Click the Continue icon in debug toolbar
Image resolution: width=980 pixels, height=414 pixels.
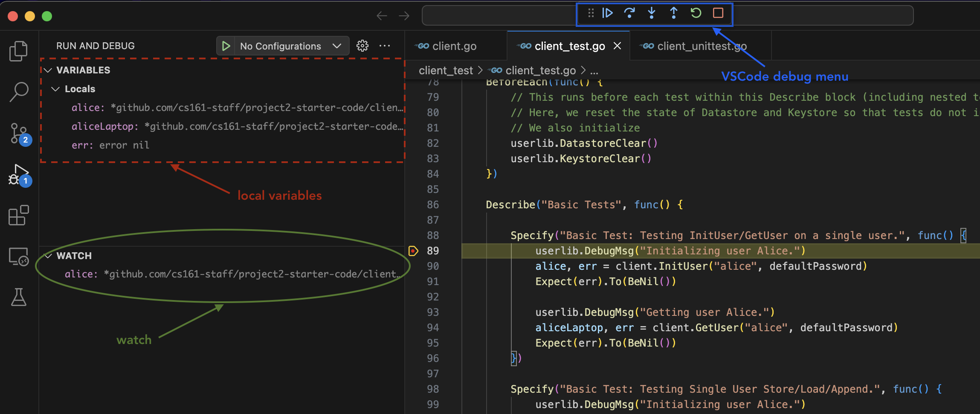click(607, 13)
